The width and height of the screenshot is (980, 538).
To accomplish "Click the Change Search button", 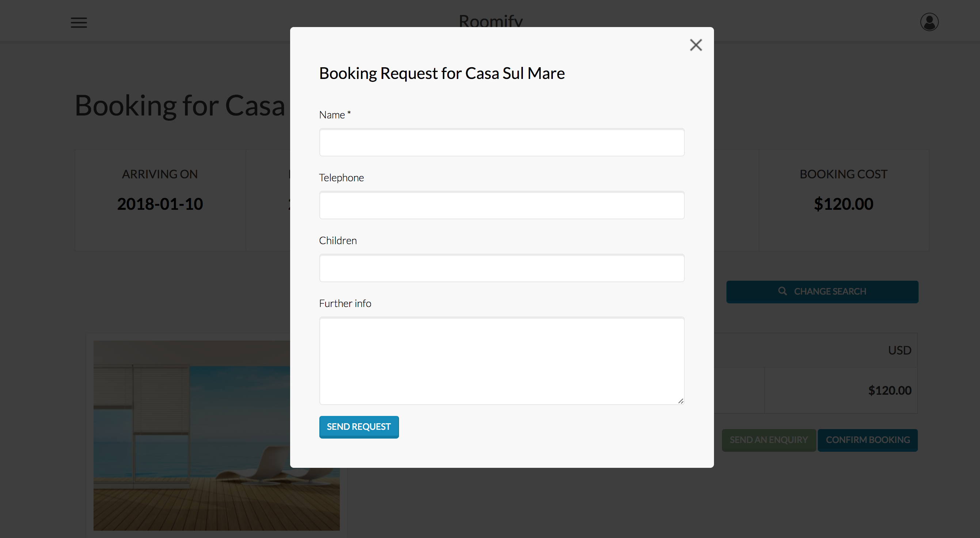I will click(822, 292).
